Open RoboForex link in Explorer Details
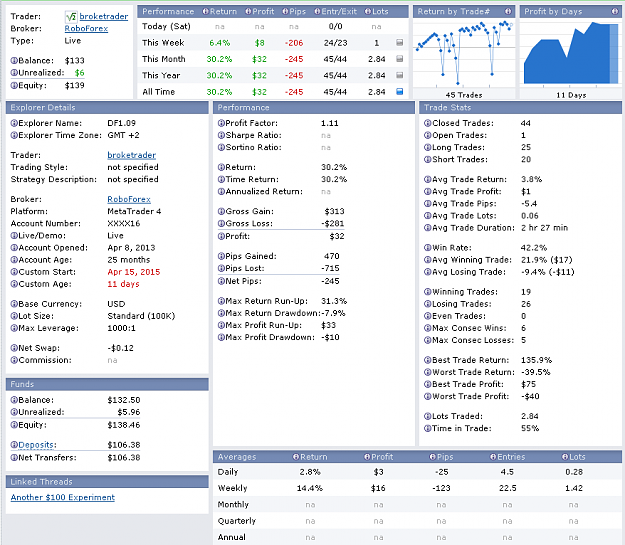Image resolution: width=625 pixels, height=545 pixels. coord(129,199)
